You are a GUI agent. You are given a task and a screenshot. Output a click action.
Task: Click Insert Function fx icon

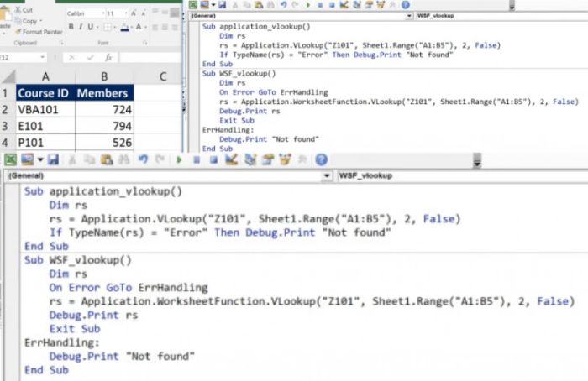(x=108, y=57)
